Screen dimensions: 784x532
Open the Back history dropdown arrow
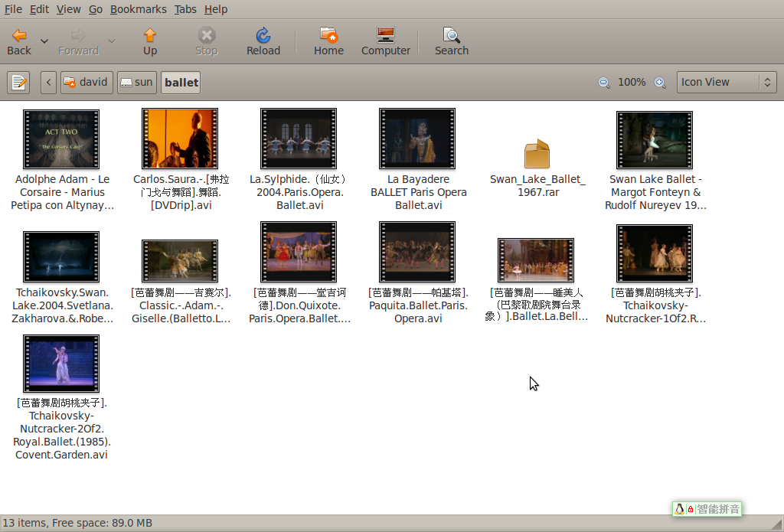point(44,41)
